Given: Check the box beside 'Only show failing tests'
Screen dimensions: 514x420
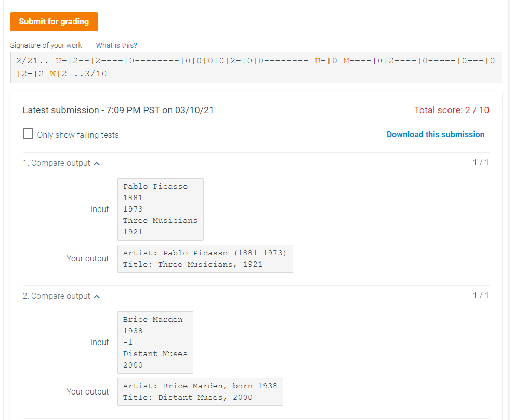Looking at the screenshot, I should [28, 134].
